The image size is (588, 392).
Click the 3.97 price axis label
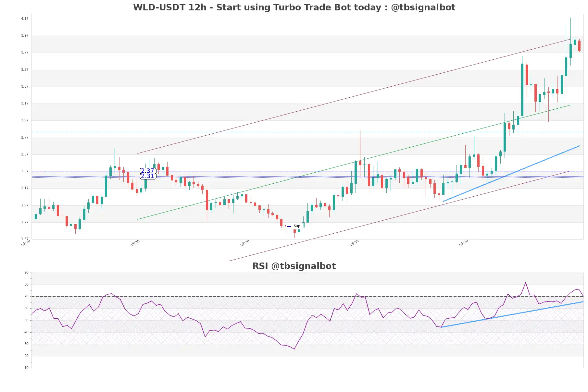click(25, 35)
